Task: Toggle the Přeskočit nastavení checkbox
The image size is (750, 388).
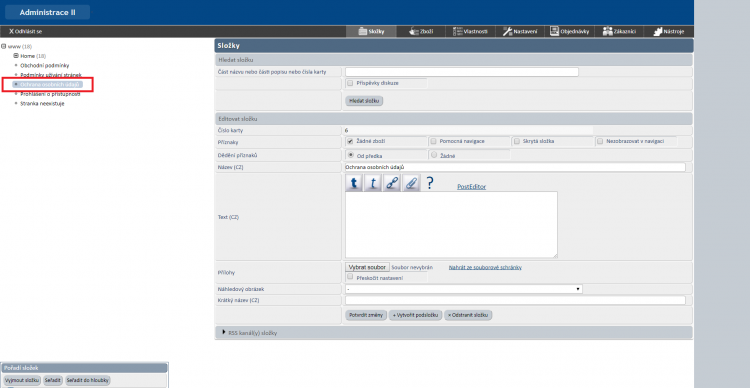Action: [350, 277]
